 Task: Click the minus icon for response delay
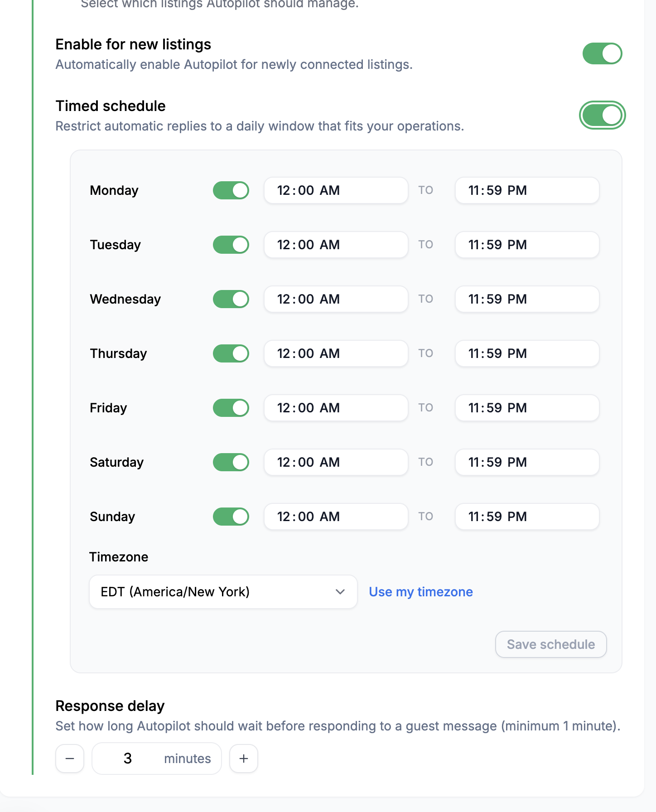click(70, 759)
